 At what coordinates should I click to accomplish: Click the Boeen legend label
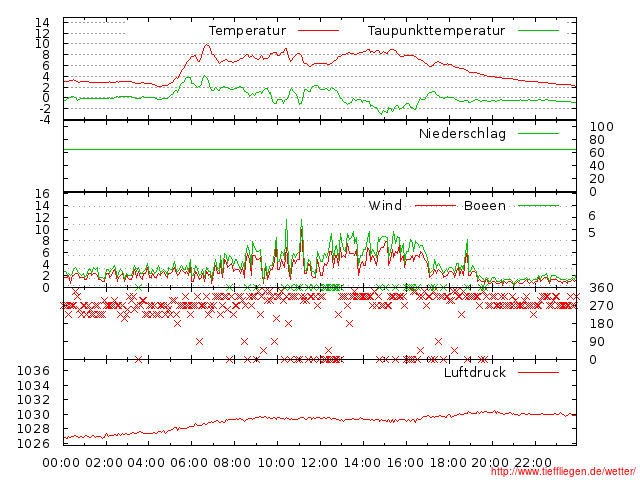click(484, 205)
